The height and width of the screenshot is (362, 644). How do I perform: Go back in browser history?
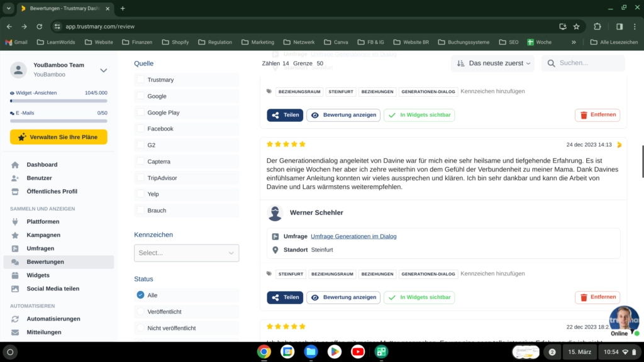[x=9, y=26]
